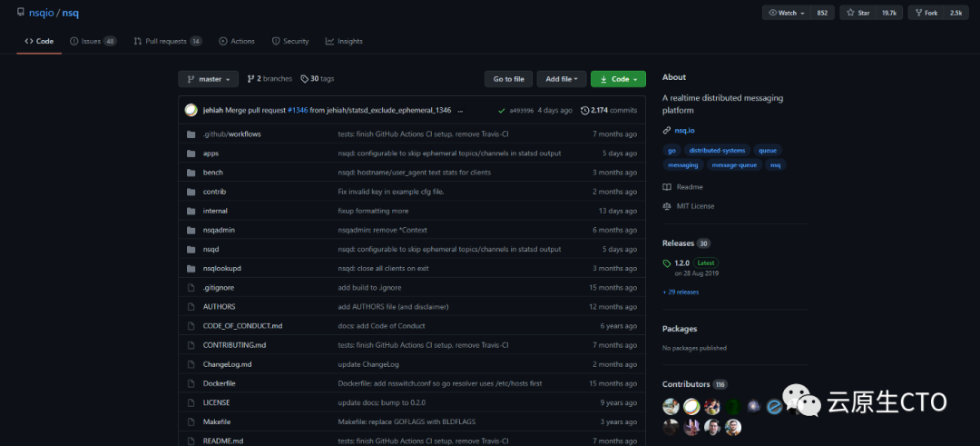The height and width of the screenshot is (446, 980).
Task: Click the nsqio owner link
Action: point(41,13)
